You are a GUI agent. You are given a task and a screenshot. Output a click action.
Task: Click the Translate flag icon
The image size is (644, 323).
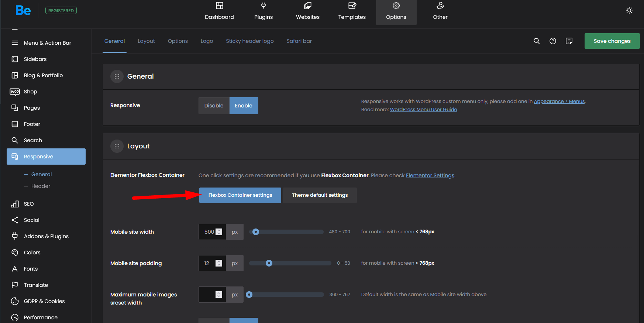pos(15,285)
